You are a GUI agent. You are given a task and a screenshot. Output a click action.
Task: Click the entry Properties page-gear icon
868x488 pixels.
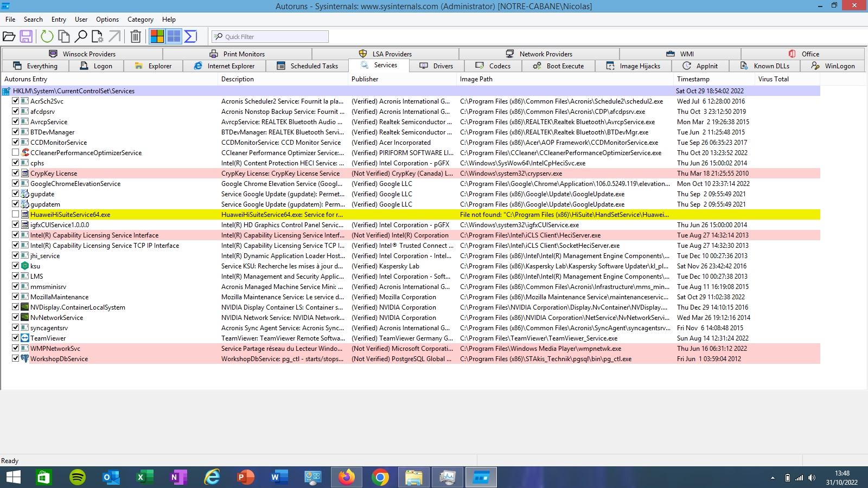coord(98,36)
